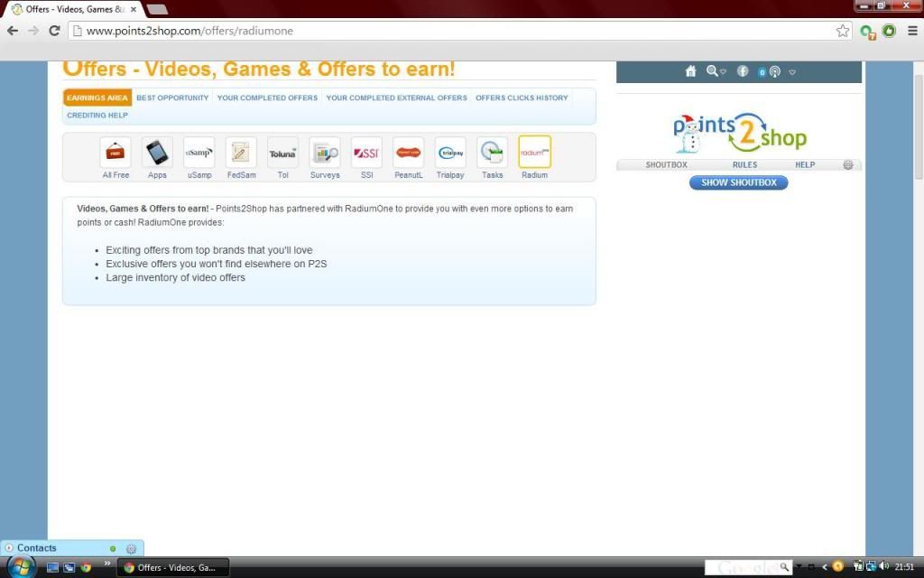Expand taskbar quick launch overflow chevron
This screenshot has height=578, width=924.
coord(108,564)
